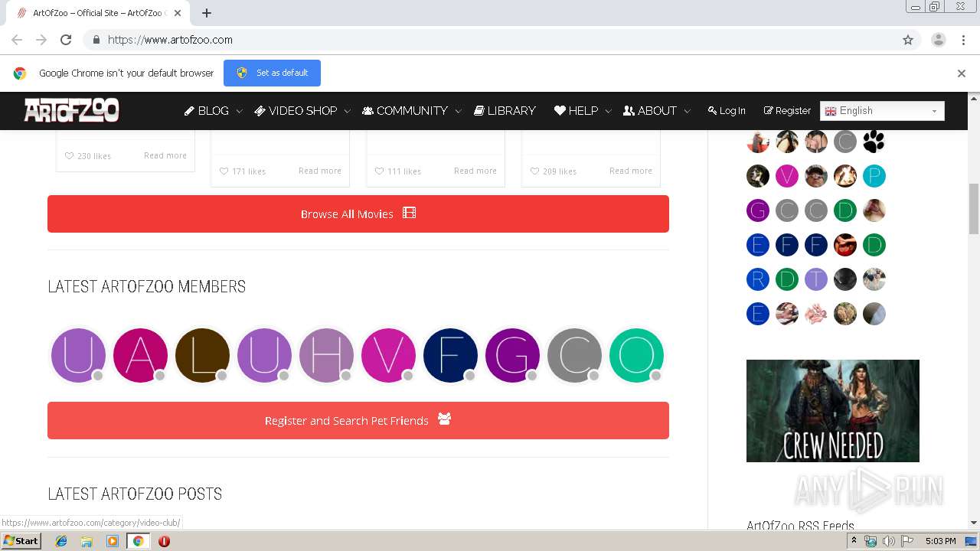
Task: Bookmark this page with the star icon
Action: 908,40
